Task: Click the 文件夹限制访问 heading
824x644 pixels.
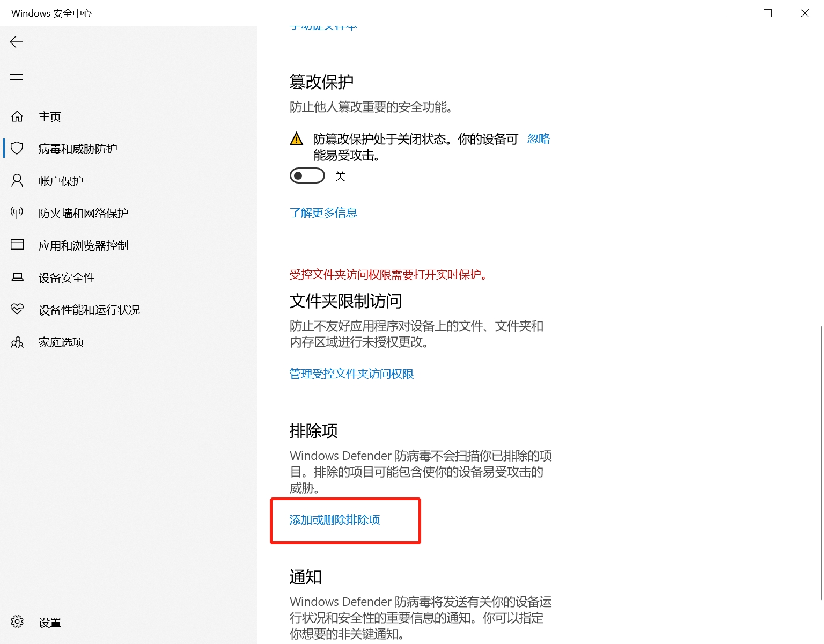Action: pyautogui.click(x=346, y=301)
